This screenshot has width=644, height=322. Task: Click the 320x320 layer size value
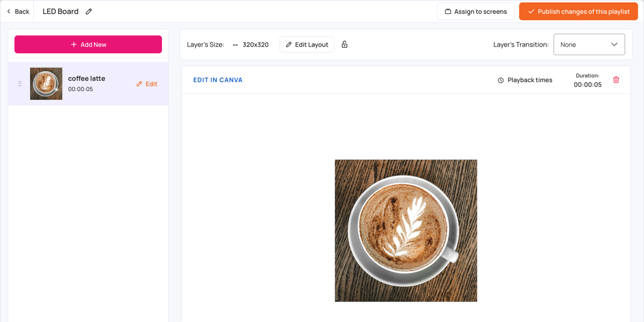tap(255, 45)
